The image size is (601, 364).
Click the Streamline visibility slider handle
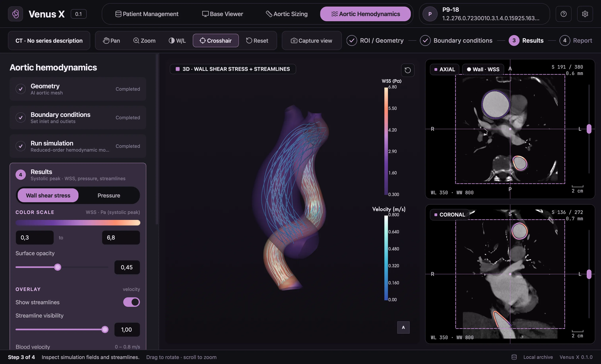[x=105, y=330]
